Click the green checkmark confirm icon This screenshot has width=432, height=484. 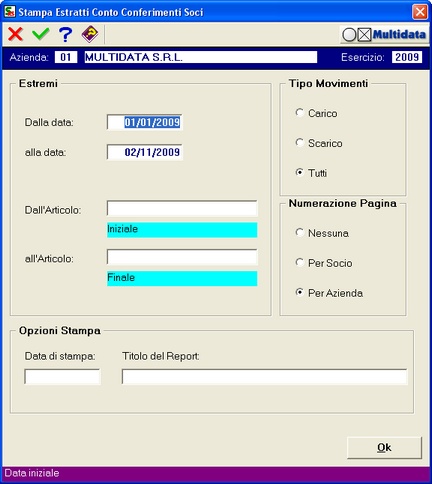click(x=41, y=34)
